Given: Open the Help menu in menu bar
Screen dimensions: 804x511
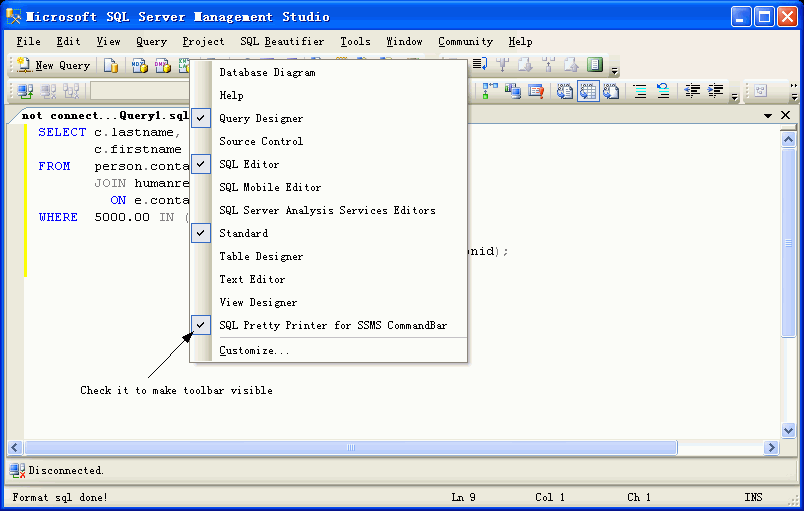Looking at the screenshot, I should [x=520, y=42].
